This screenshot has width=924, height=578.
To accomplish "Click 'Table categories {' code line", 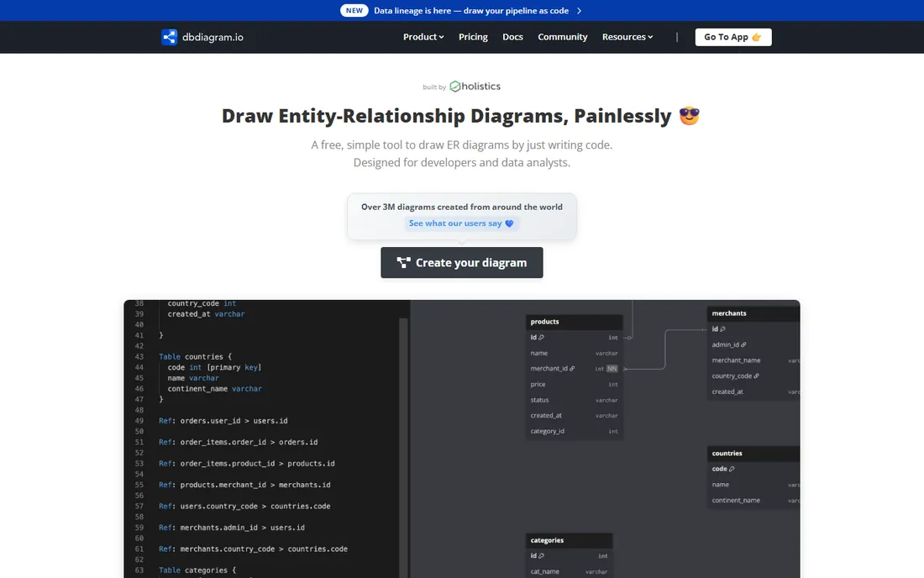I will [x=197, y=570].
